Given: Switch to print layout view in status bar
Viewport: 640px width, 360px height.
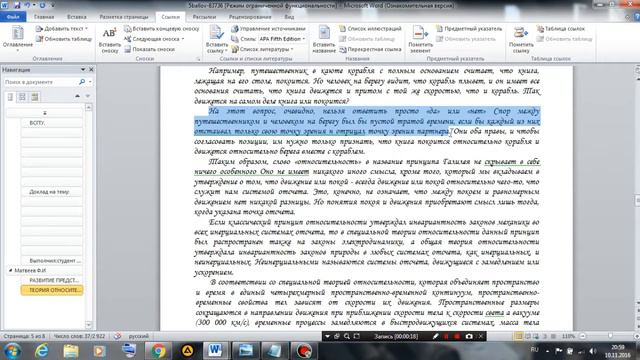Looking at the screenshot, I should coord(519,336).
